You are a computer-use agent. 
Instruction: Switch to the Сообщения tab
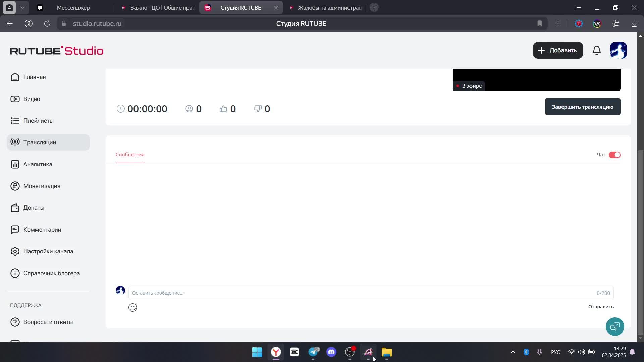tap(130, 155)
